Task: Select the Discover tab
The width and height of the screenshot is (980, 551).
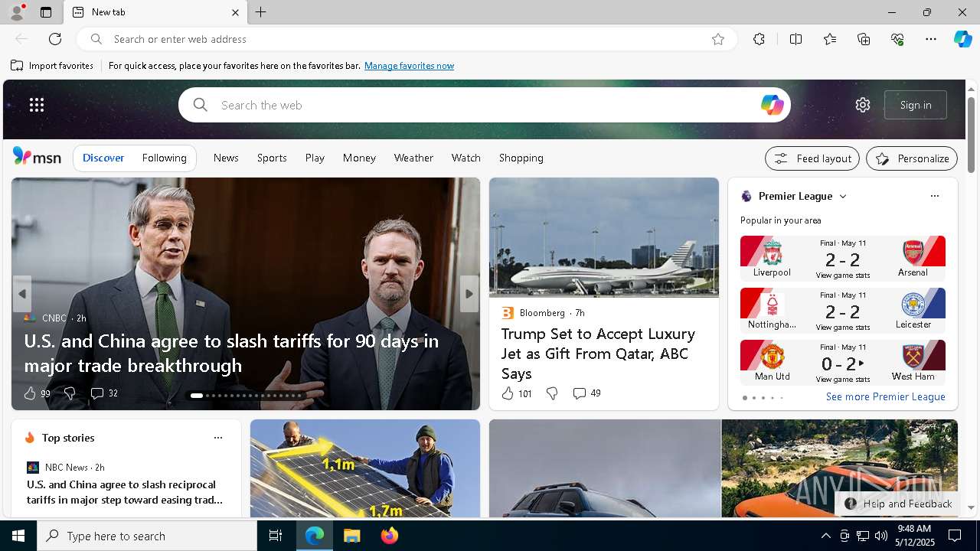Action: tap(103, 158)
